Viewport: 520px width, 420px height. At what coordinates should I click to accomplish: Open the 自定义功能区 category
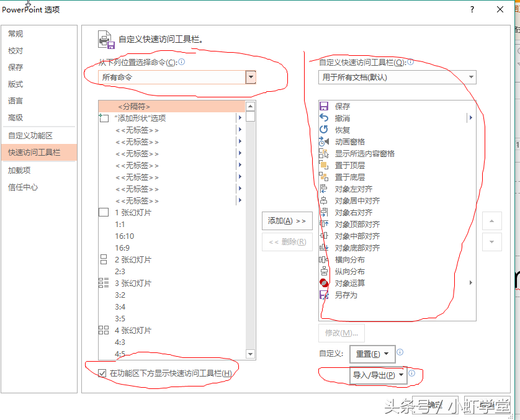point(39,136)
